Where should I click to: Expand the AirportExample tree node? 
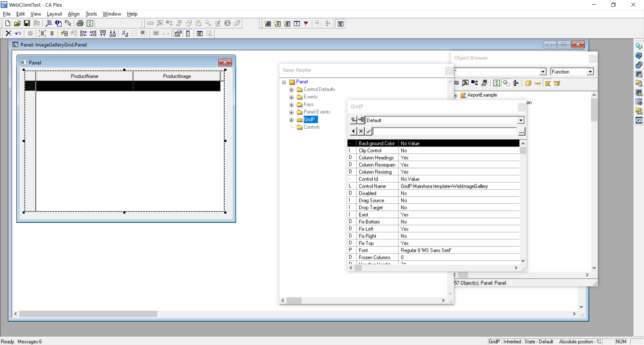[455, 95]
